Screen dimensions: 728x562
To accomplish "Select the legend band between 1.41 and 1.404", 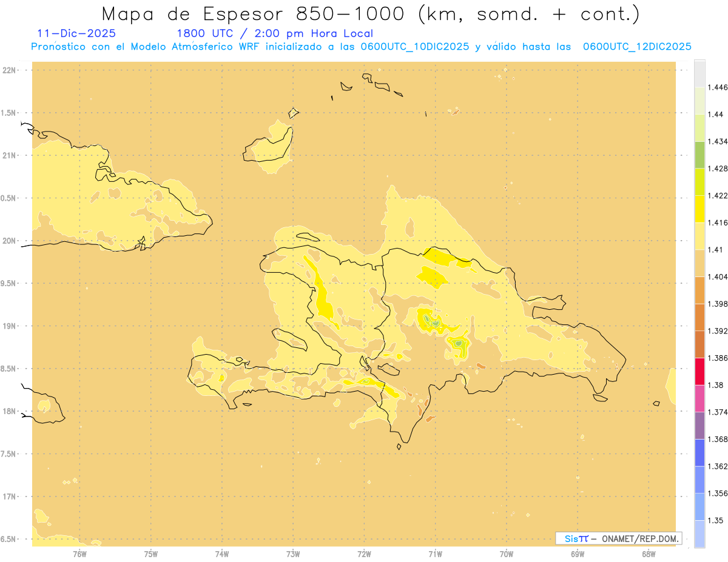I will [x=699, y=263].
